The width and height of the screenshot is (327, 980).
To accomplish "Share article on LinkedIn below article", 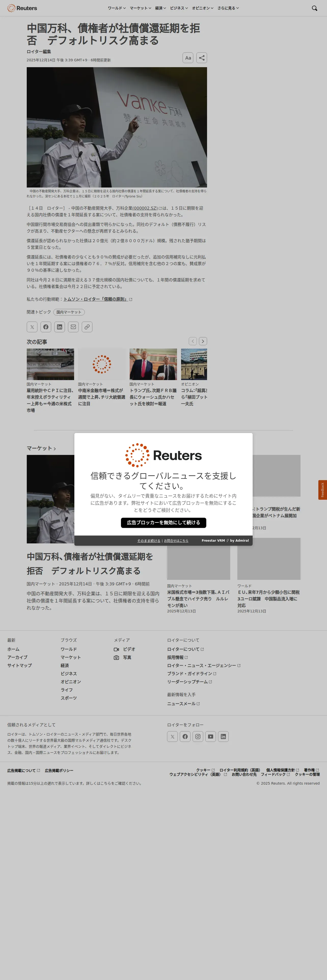I will pos(60,327).
